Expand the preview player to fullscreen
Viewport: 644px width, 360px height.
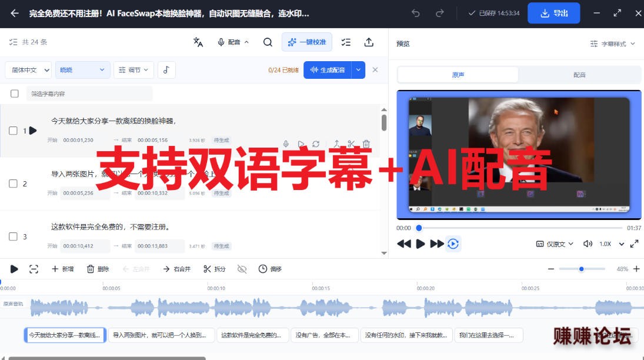(634, 244)
